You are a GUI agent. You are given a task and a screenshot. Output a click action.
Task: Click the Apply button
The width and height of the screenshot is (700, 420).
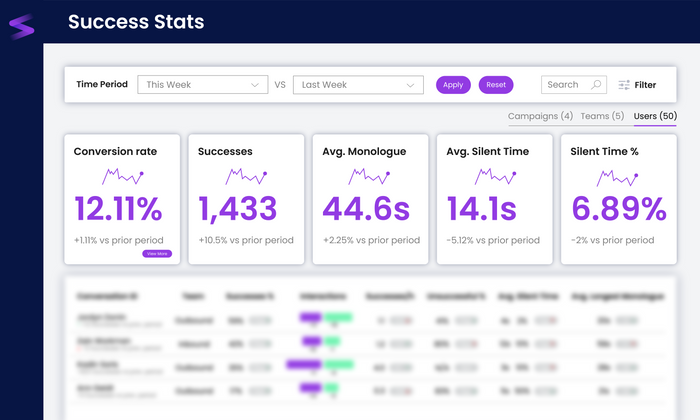[453, 85]
